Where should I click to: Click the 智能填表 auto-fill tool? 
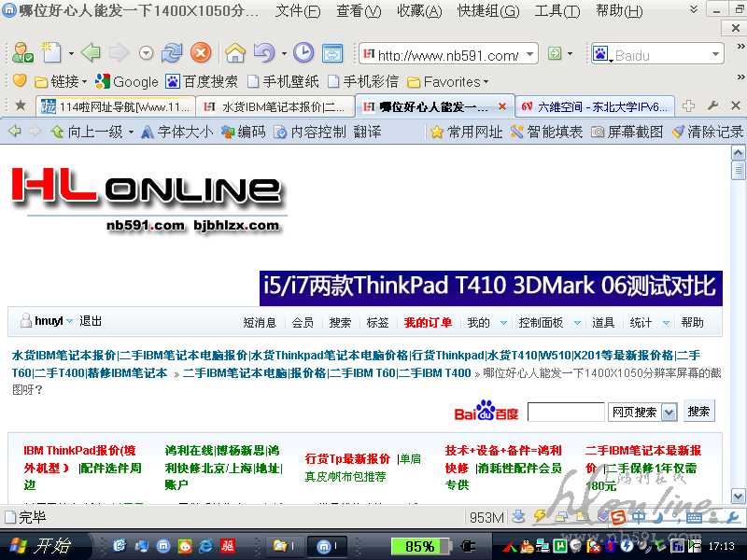546,132
